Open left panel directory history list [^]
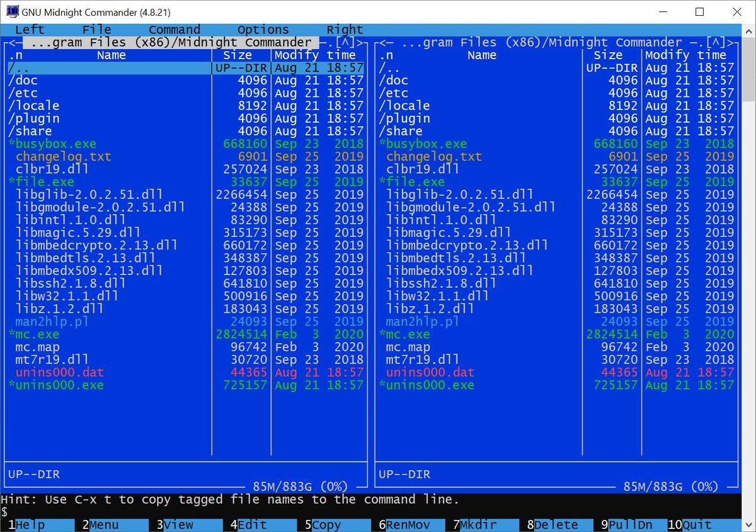Image resolution: width=756 pixels, height=532 pixels. [x=345, y=42]
